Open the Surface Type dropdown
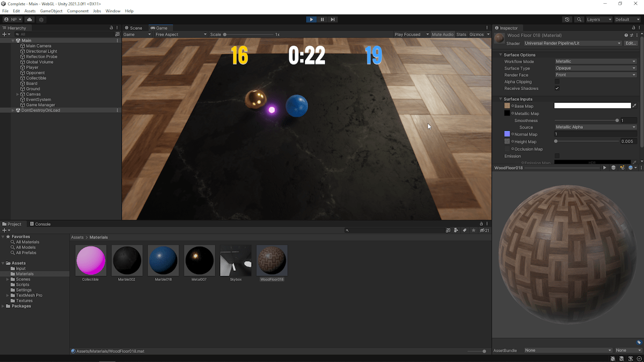The image size is (644, 362). click(596, 68)
